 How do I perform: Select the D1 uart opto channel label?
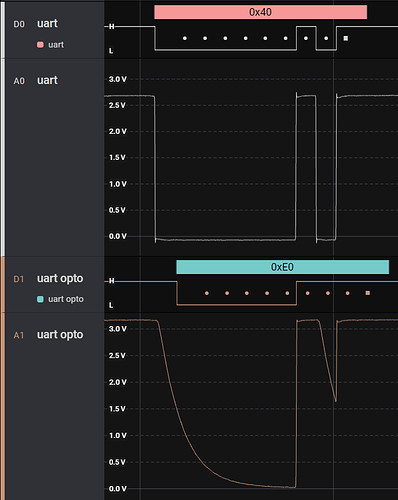[x=60, y=278]
